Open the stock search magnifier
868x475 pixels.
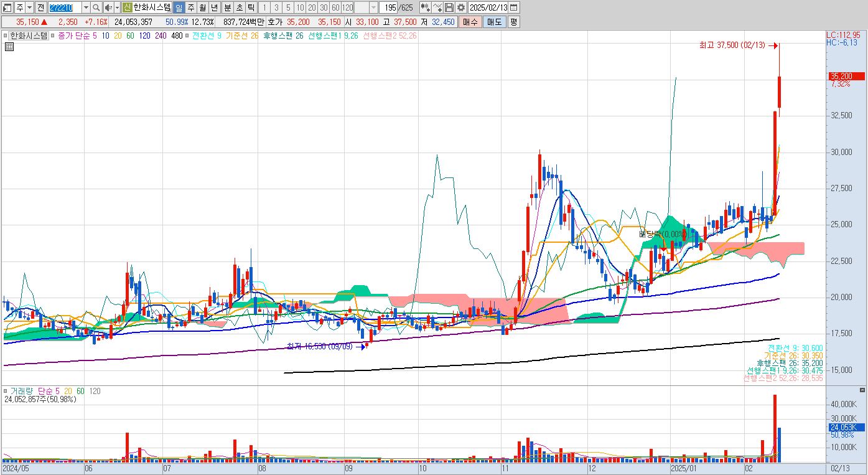pos(96,7)
